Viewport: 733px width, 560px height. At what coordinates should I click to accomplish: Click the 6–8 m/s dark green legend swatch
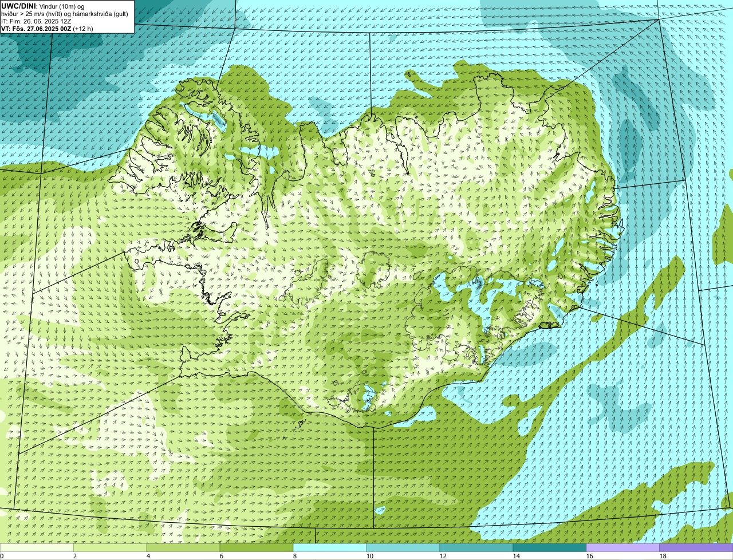[x=257, y=547]
